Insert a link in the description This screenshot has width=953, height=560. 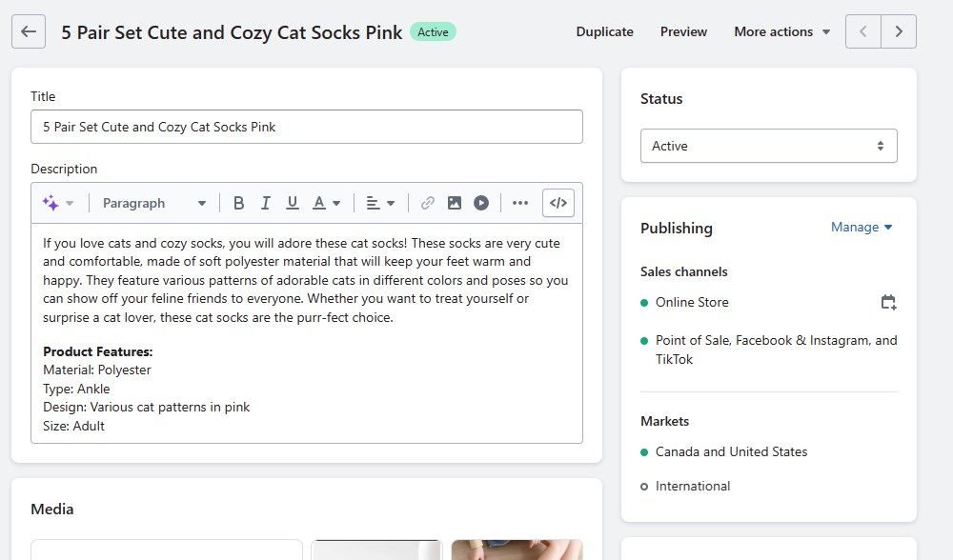pos(428,203)
